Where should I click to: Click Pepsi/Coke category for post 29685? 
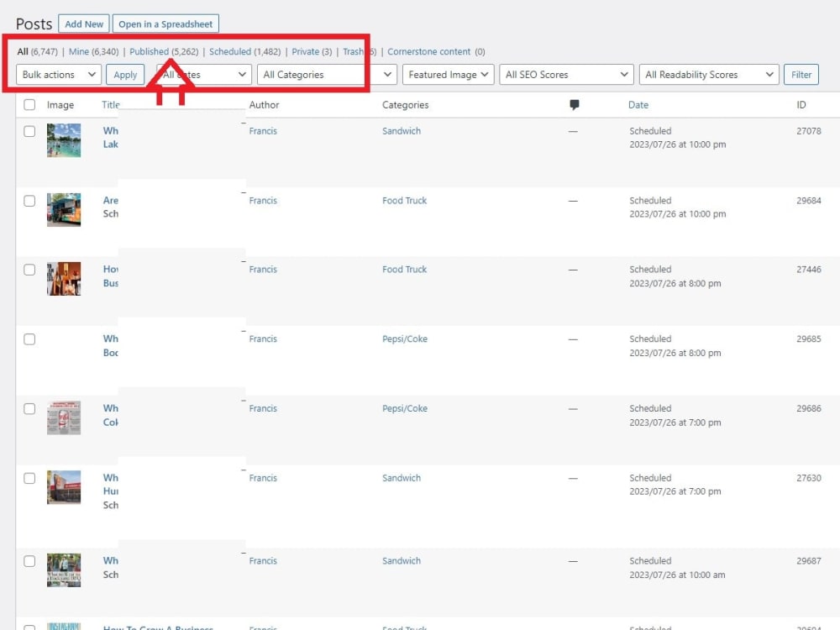(x=405, y=339)
